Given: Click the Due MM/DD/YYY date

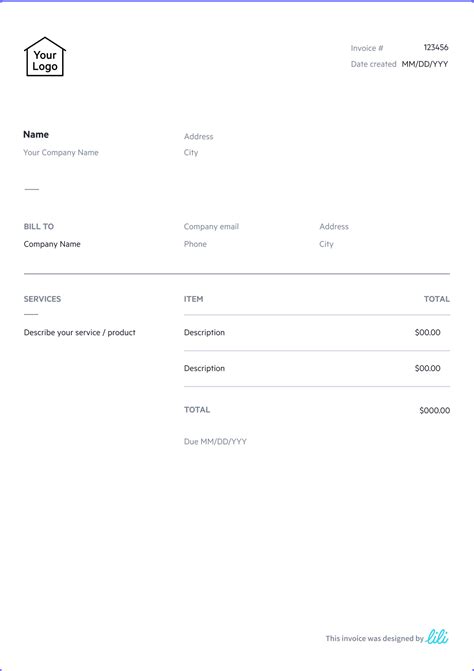Looking at the screenshot, I should coord(215,442).
